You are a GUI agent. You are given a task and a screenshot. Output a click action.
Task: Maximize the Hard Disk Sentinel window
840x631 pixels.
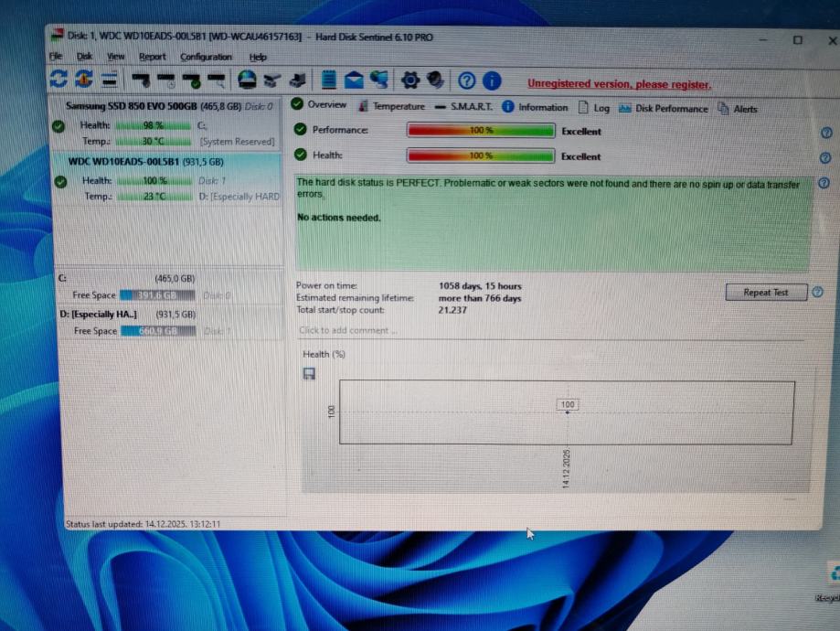[x=798, y=40]
